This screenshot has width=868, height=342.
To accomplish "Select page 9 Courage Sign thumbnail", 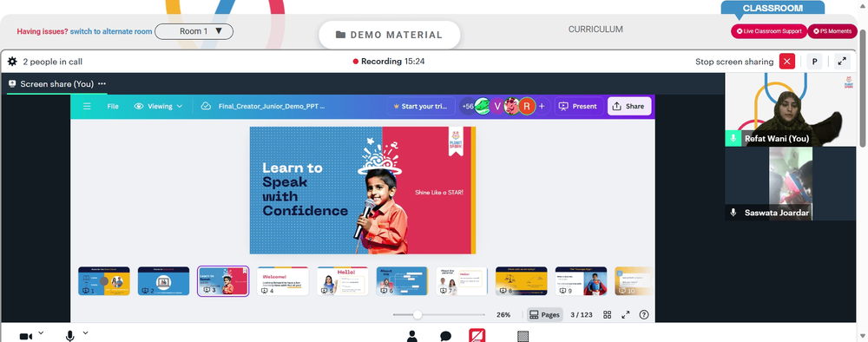I will tap(582, 281).
